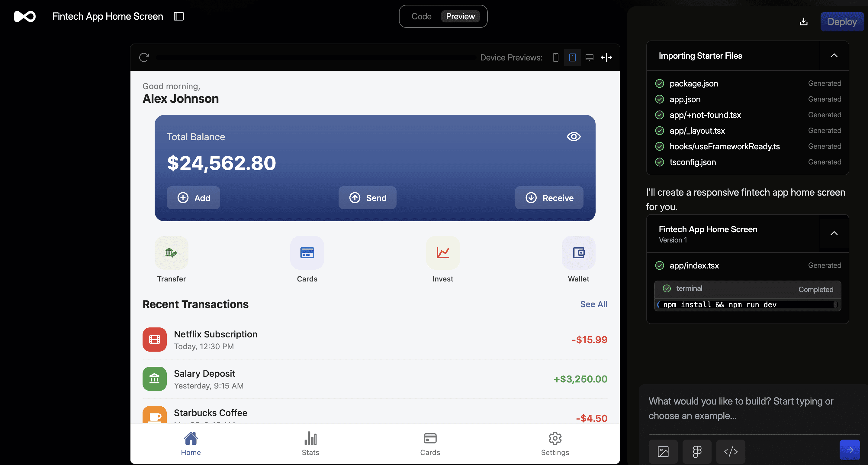Click the refresh preview icon
The height and width of the screenshot is (465, 868).
pos(144,57)
